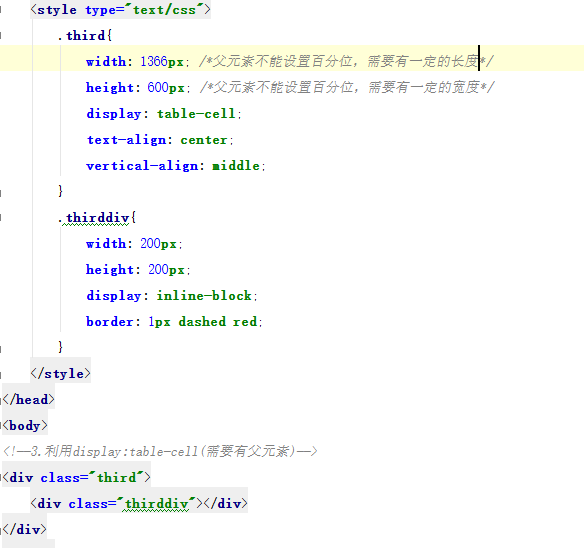Click the vertical-align property name

pos(142,166)
